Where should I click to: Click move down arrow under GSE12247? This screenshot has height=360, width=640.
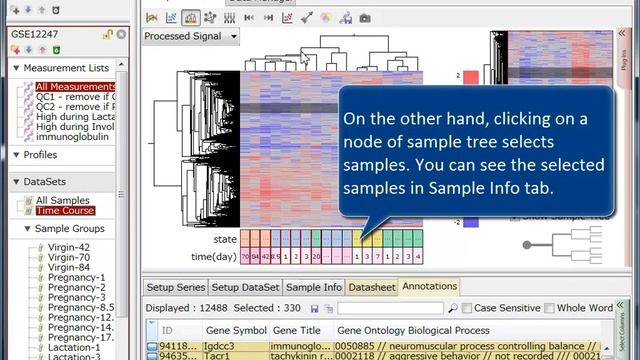click(x=29, y=50)
